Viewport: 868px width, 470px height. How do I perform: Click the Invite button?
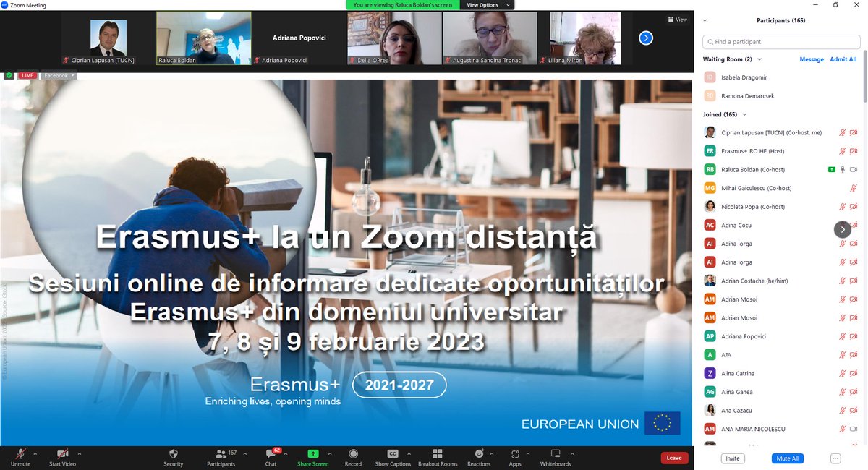point(733,458)
